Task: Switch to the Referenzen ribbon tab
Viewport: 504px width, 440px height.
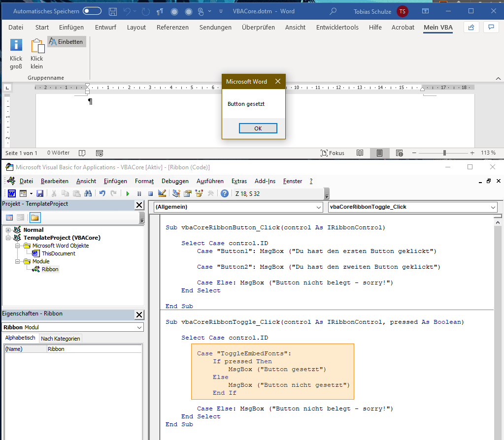Action: pyautogui.click(x=172, y=28)
